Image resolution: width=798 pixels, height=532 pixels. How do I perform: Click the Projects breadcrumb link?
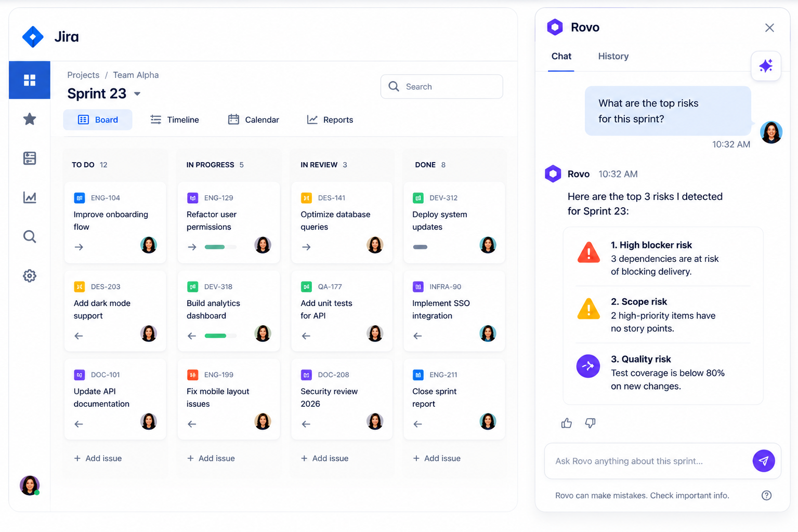pyautogui.click(x=83, y=75)
